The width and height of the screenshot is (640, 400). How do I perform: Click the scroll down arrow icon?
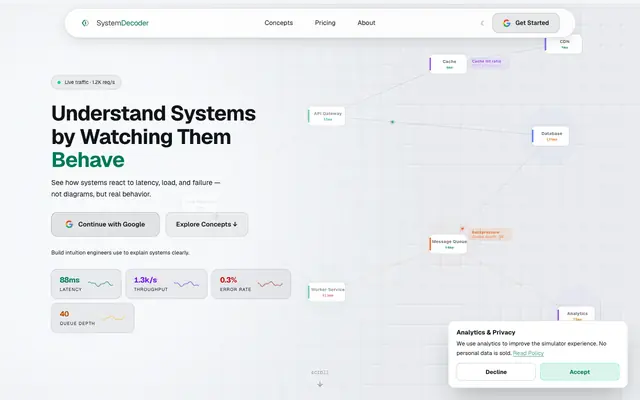320,384
